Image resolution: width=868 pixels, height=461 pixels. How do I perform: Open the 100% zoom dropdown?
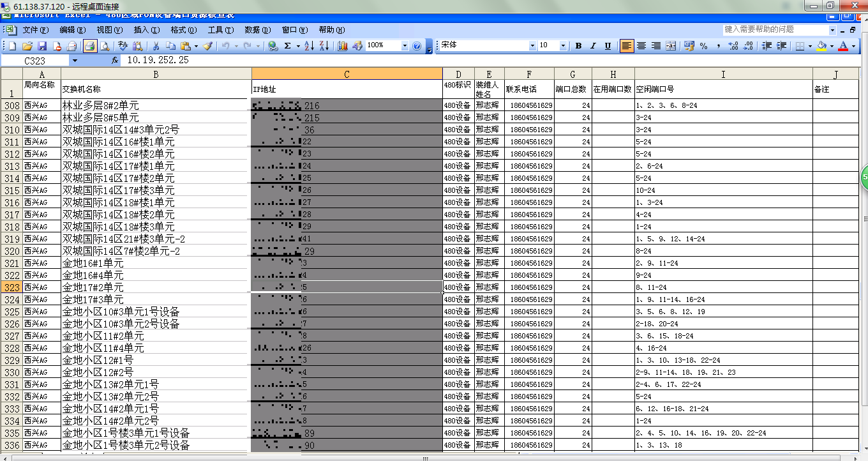(404, 46)
